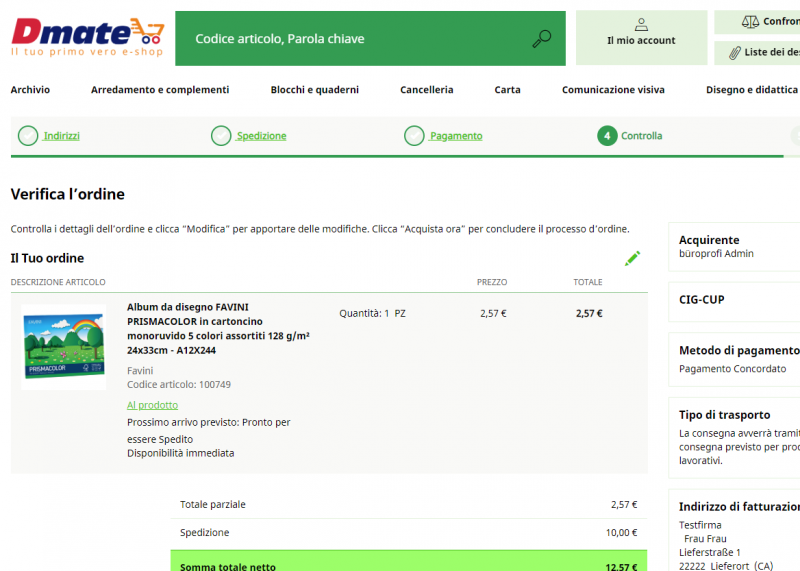Click the Quantità: 1 PZ text
Image resolution: width=800 pixels, height=571 pixels.
(372, 313)
